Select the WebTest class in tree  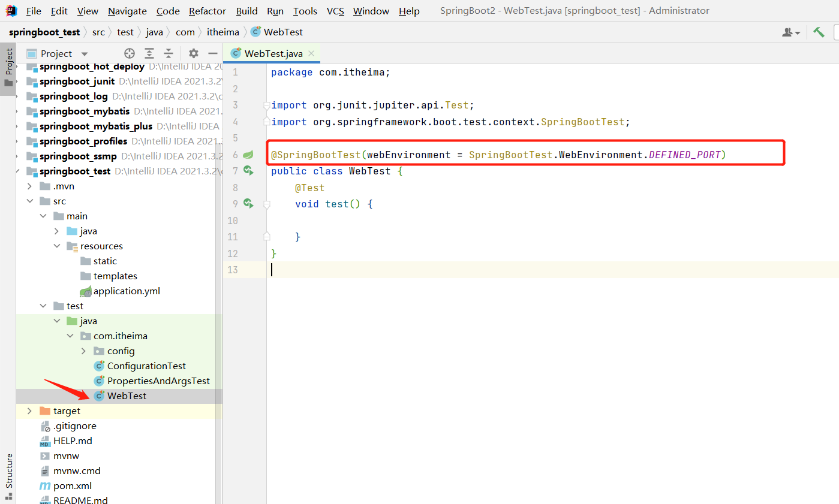click(127, 396)
